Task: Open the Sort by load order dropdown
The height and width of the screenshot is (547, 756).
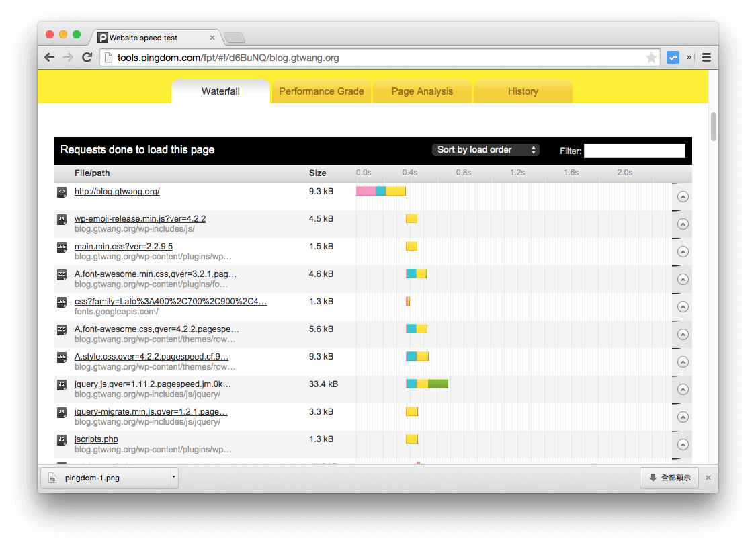Action: click(x=485, y=149)
